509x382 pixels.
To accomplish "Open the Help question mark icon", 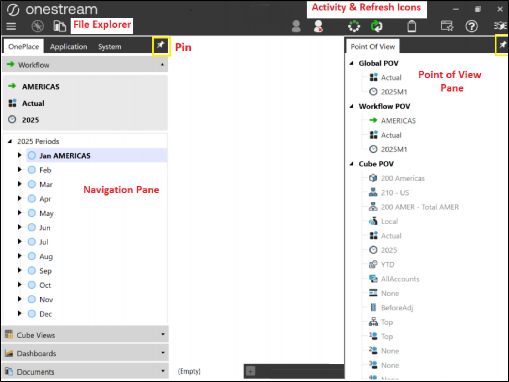I will tap(471, 26).
